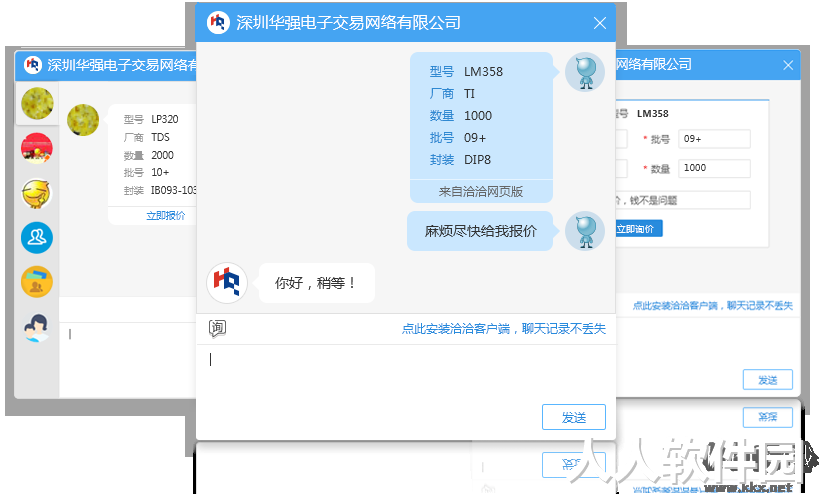The image size is (819, 494).
Task: Open blue contacts group icon in sidebar
Action: (x=37, y=238)
